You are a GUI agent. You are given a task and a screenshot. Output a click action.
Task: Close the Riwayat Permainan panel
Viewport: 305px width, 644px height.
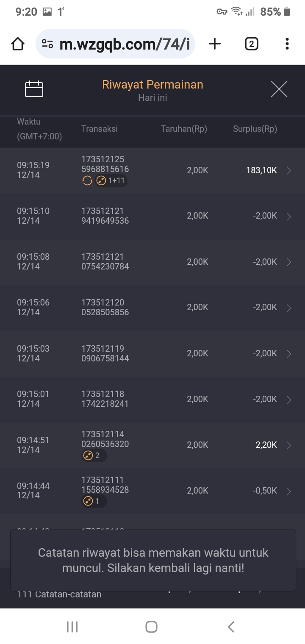pos(279,89)
